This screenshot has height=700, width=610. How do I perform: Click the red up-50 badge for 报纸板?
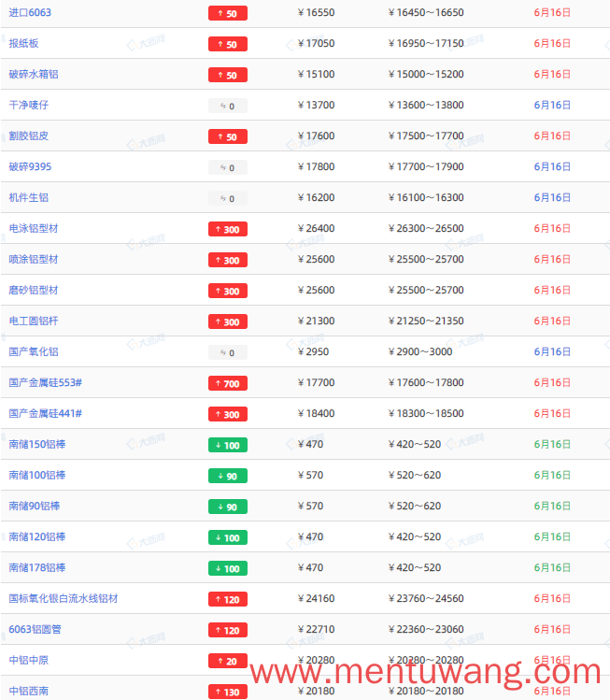(x=228, y=44)
